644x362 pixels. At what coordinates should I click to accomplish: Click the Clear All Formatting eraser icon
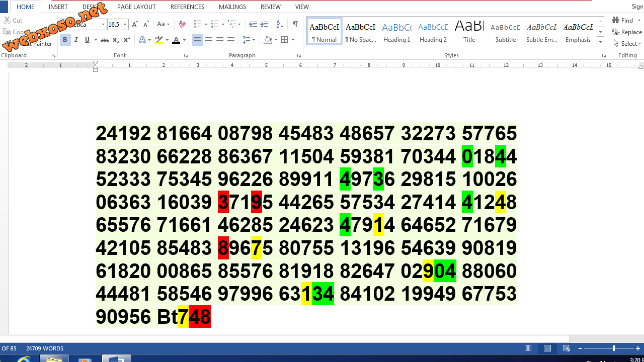click(182, 24)
